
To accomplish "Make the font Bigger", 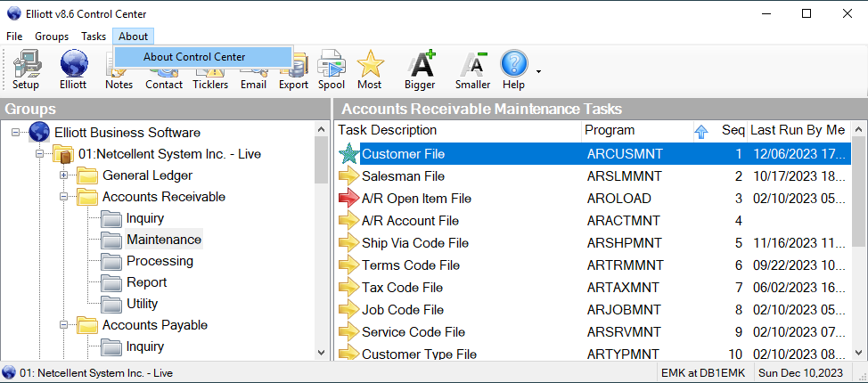I will [x=420, y=69].
